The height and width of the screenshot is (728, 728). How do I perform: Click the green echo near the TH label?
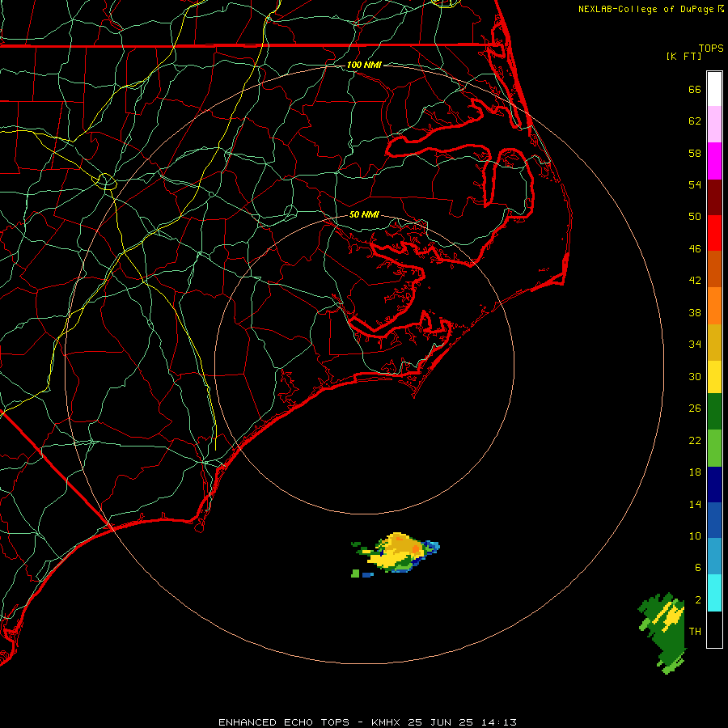click(663, 633)
